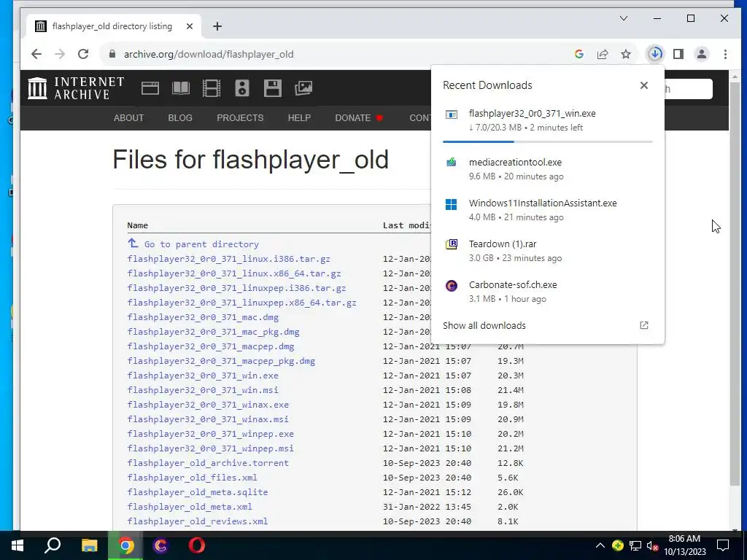Bookmark this page with the star icon
This screenshot has height=560, width=747.
pyautogui.click(x=625, y=54)
